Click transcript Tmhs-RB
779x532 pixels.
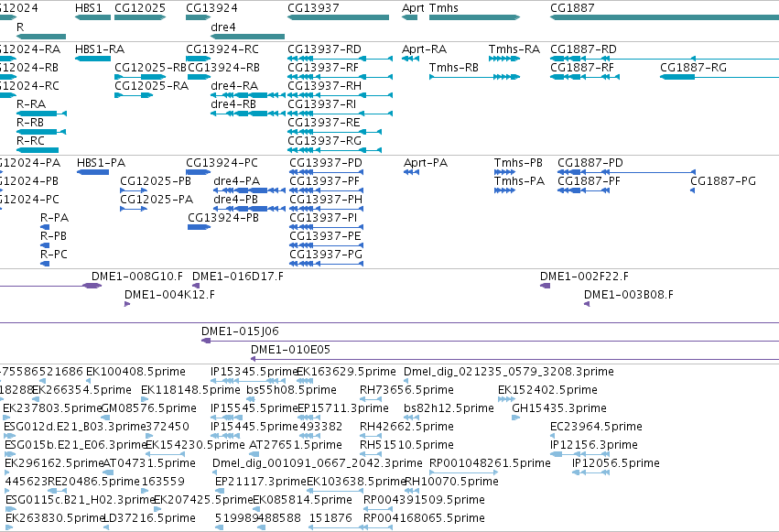pos(474,77)
